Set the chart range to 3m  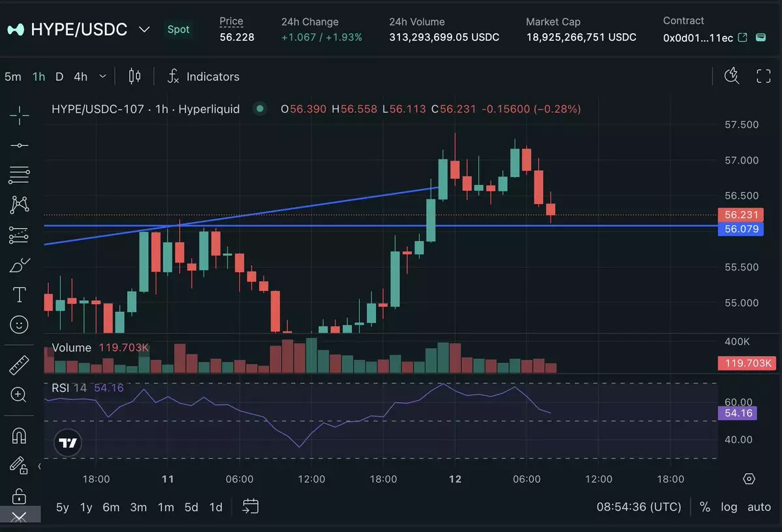[x=138, y=507]
